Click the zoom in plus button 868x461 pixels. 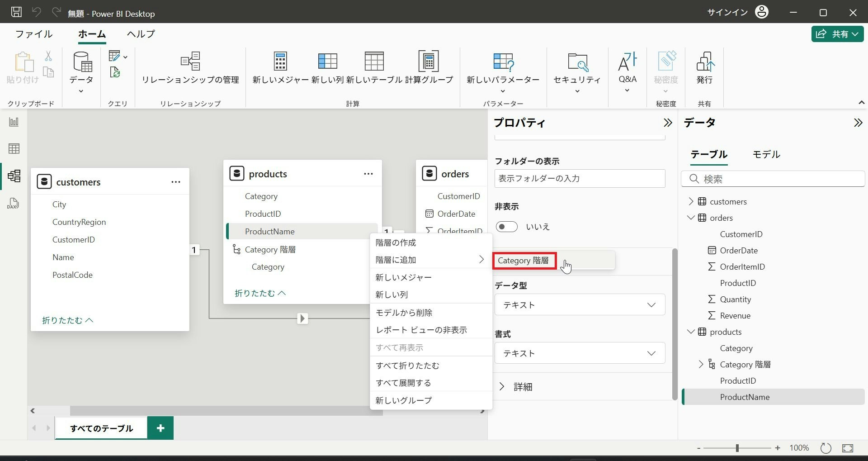778,448
